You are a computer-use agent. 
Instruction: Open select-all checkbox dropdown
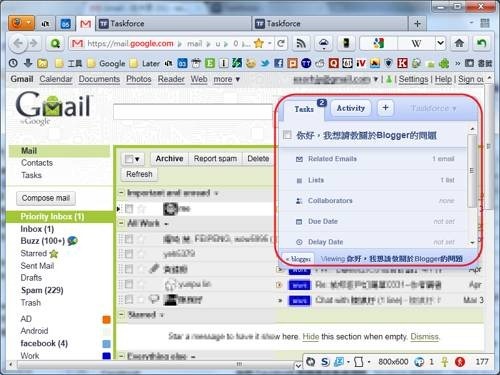click(132, 159)
